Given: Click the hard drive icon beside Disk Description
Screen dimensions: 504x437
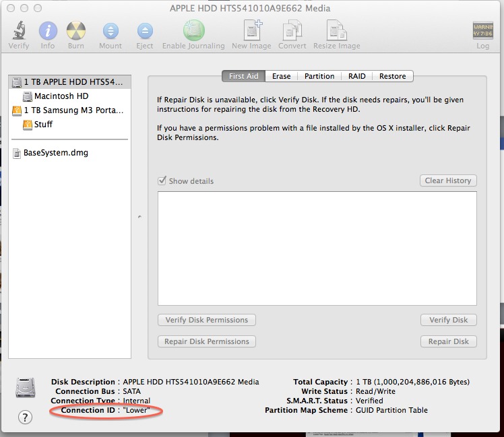Looking at the screenshot, I should tap(26, 388).
